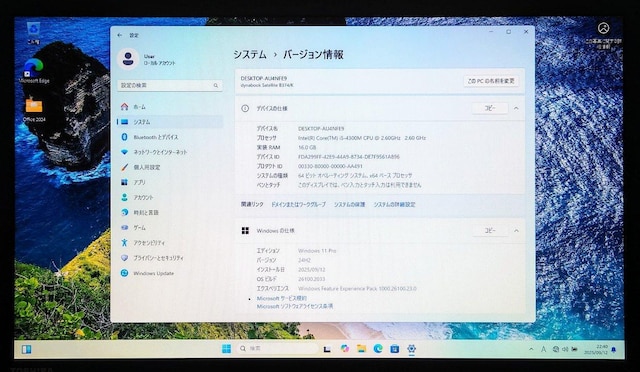Show hidden tray icons chevron

(x=531, y=349)
